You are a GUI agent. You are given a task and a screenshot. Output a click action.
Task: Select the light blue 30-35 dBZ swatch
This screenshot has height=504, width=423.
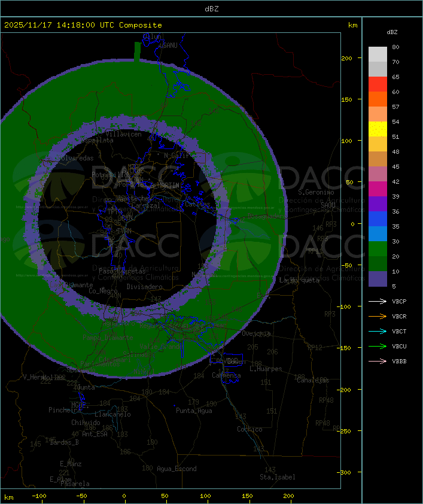[378, 233]
